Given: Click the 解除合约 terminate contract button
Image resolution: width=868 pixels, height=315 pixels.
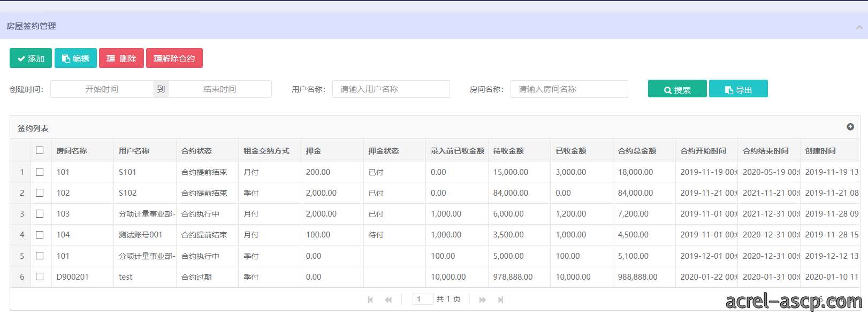Looking at the screenshot, I should pos(174,58).
